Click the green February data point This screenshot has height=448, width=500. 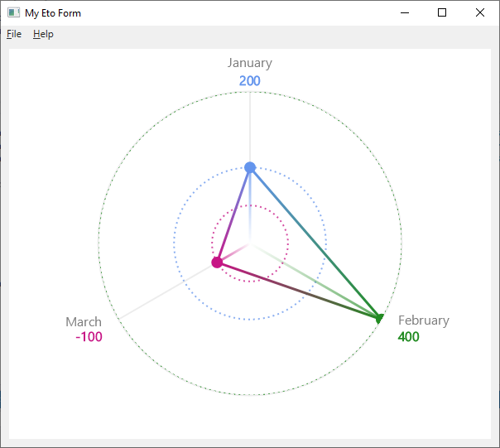[380, 318]
